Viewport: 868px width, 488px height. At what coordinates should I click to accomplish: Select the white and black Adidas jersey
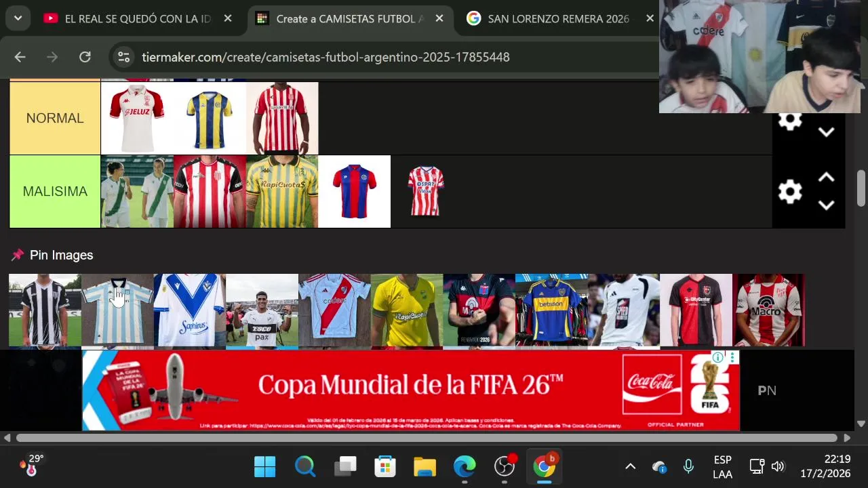pos(624,310)
